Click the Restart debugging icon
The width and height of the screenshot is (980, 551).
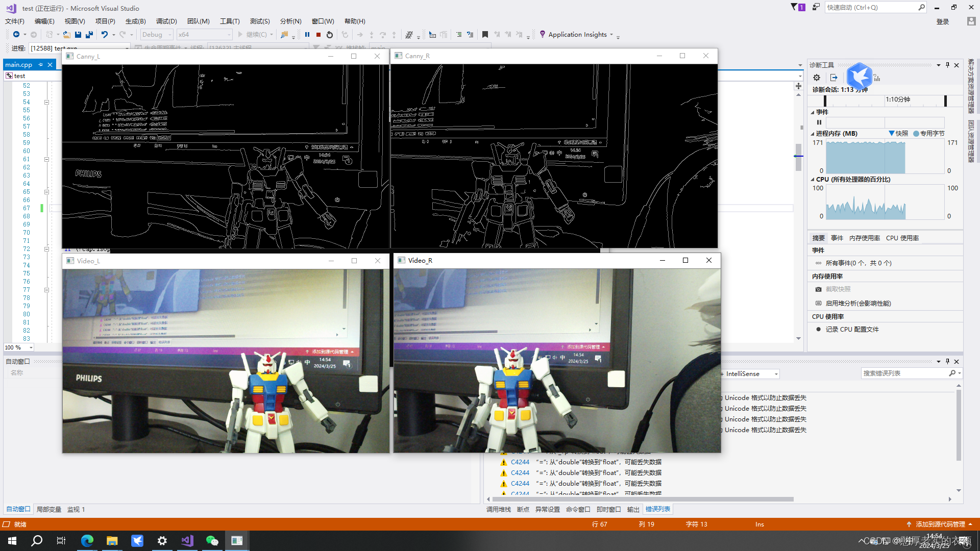pyautogui.click(x=330, y=35)
